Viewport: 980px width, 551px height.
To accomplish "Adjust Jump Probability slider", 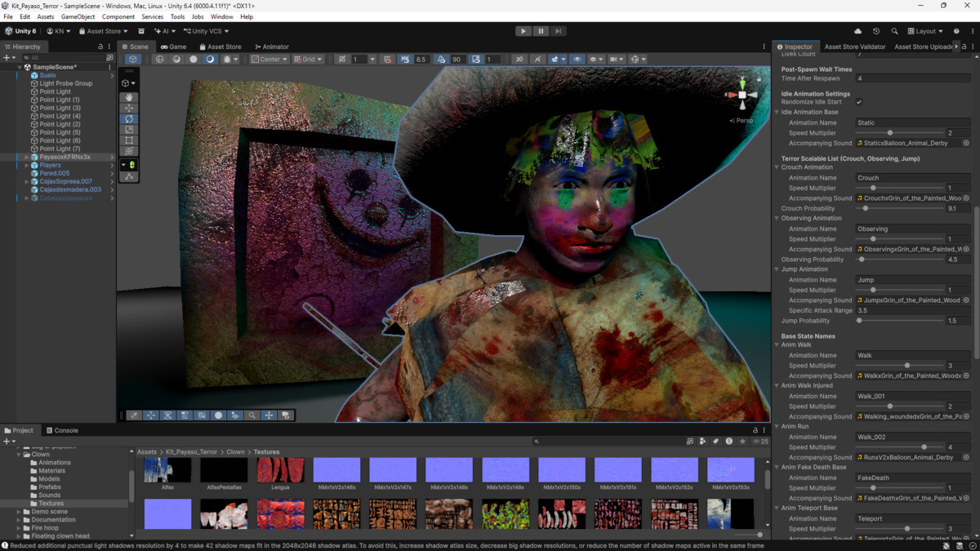I will pyautogui.click(x=899, y=321).
